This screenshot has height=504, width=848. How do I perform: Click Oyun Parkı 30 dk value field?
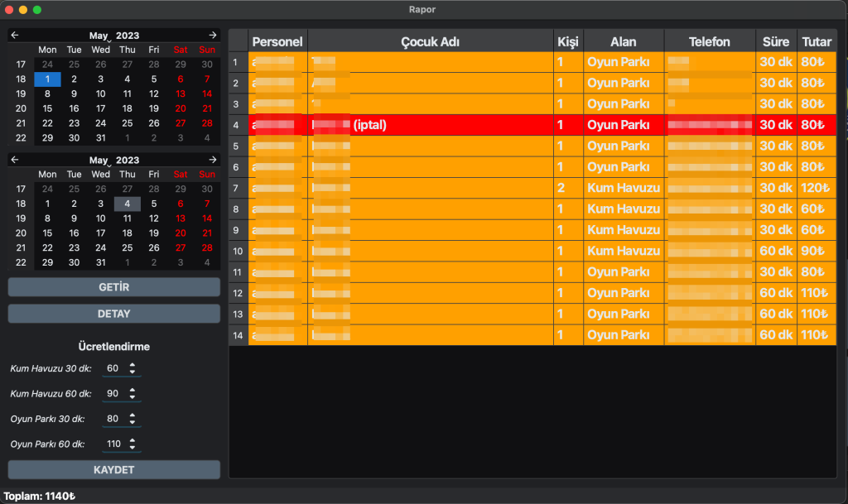tap(114, 419)
